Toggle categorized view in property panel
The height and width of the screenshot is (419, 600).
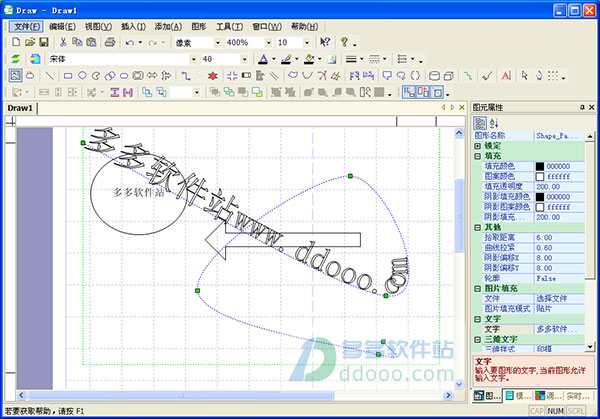480,123
